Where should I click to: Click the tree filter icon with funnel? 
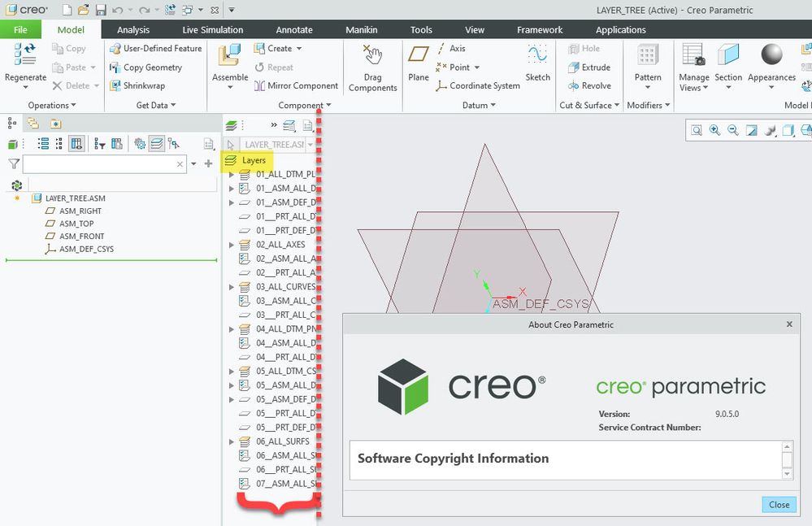pyautogui.click(x=99, y=144)
